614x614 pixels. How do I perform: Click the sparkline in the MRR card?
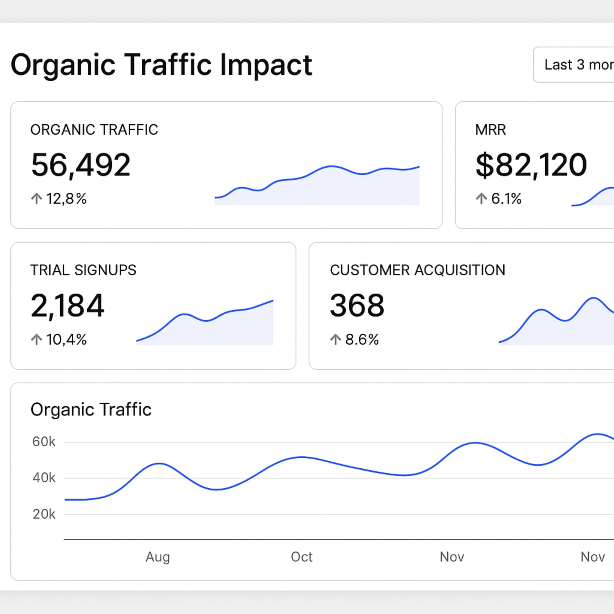[593, 196]
